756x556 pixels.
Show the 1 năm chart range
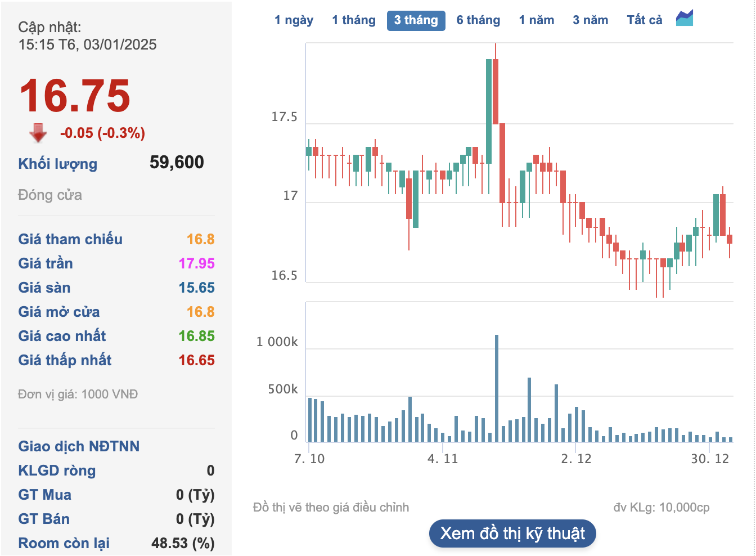coord(536,20)
